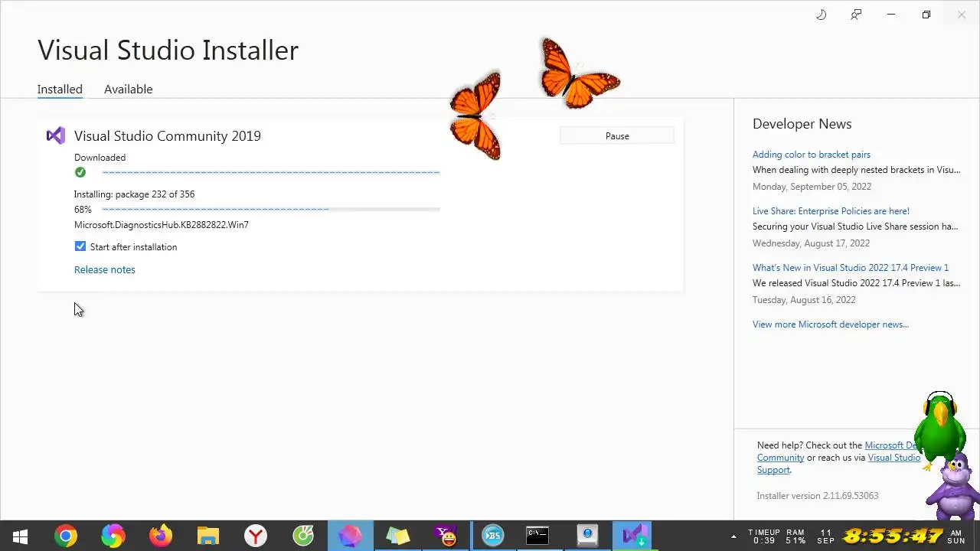Click the 'Tuesday, August 16, 2022' date

(804, 300)
